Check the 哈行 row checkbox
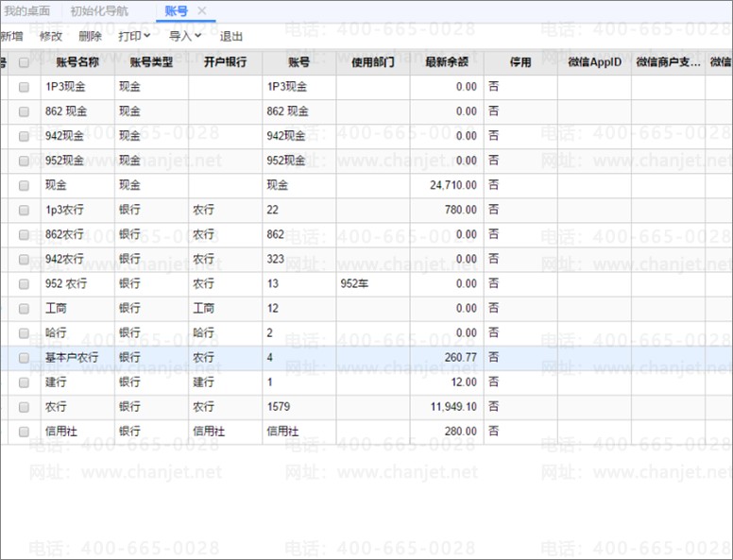 (x=24, y=333)
